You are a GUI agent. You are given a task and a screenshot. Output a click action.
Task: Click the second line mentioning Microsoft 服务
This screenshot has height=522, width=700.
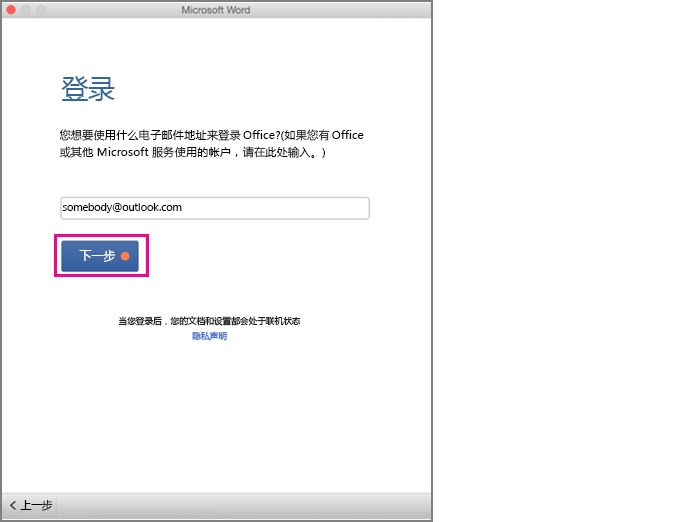193,152
